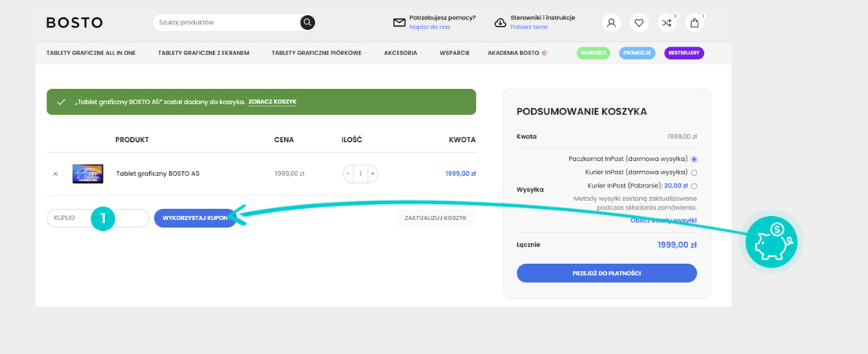The image size is (868, 354).
Task: Click the green checkmark in notification
Action: [62, 102]
